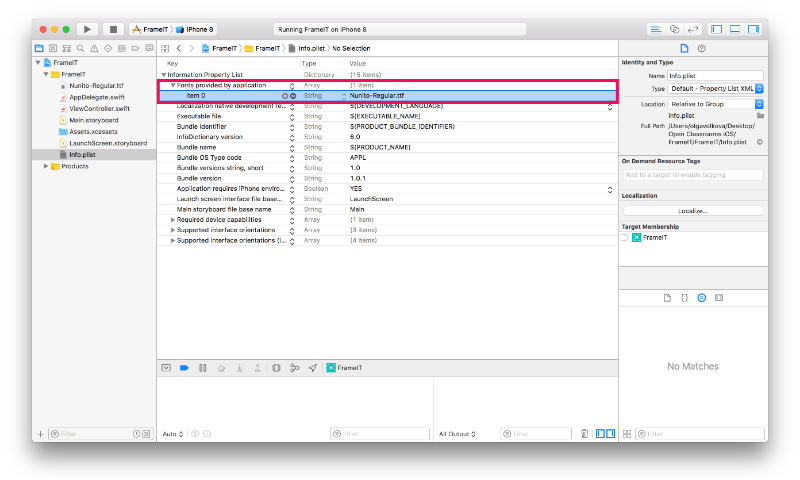Open the Issue navigator warning icon

(94, 48)
